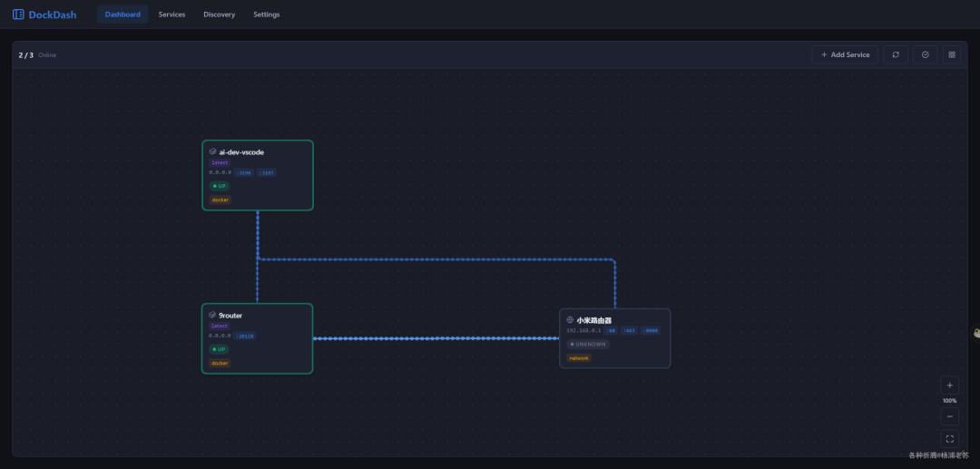
Task: Click port :80 on 小米路由器
Action: pyautogui.click(x=611, y=330)
